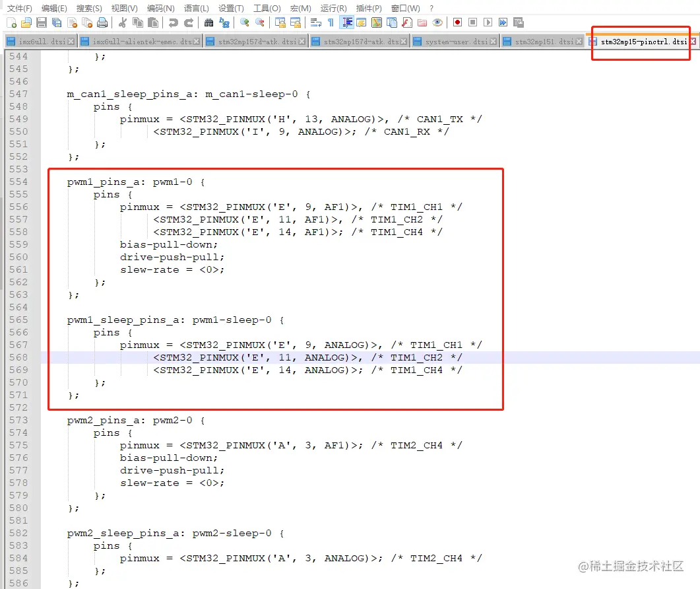
Task: Switch to the stm32mp157d-atk.dtsi tab
Action: click(x=256, y=42)
